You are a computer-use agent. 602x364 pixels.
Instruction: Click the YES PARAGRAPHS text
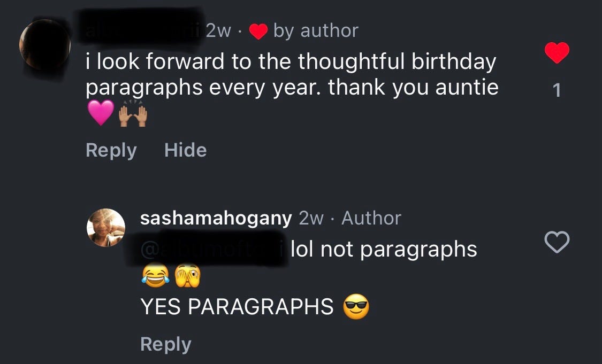(237, 306)
